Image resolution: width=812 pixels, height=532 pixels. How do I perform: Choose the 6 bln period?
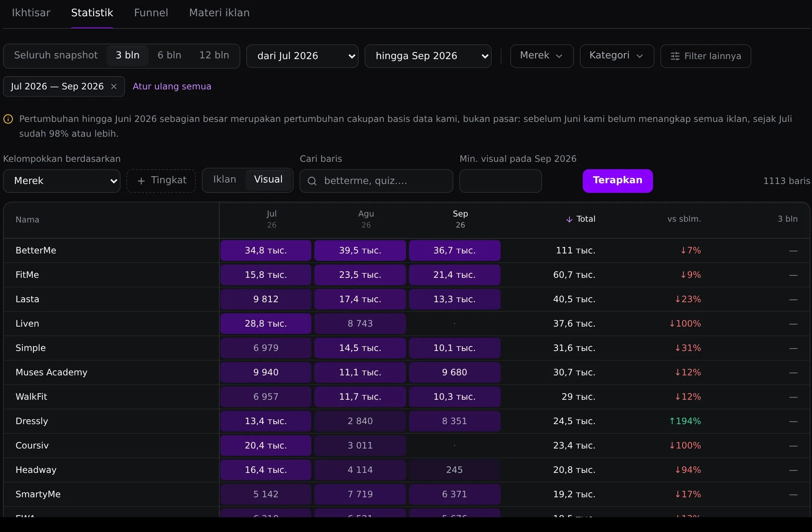coord(169,55)
